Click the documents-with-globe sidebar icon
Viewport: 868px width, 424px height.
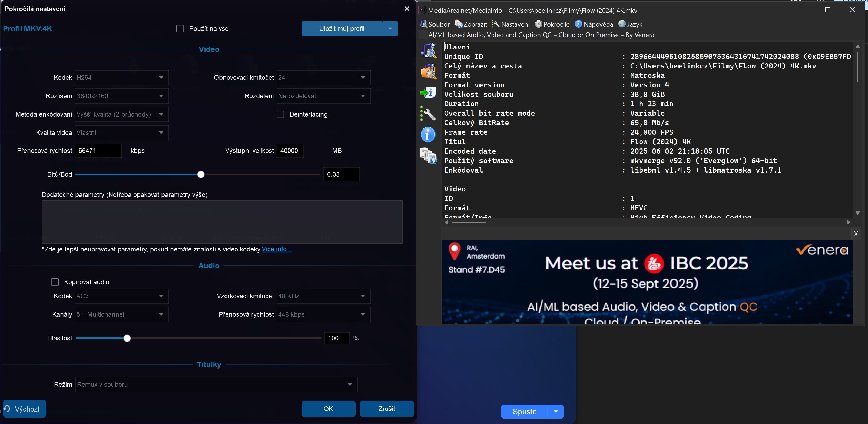point(428,156)
